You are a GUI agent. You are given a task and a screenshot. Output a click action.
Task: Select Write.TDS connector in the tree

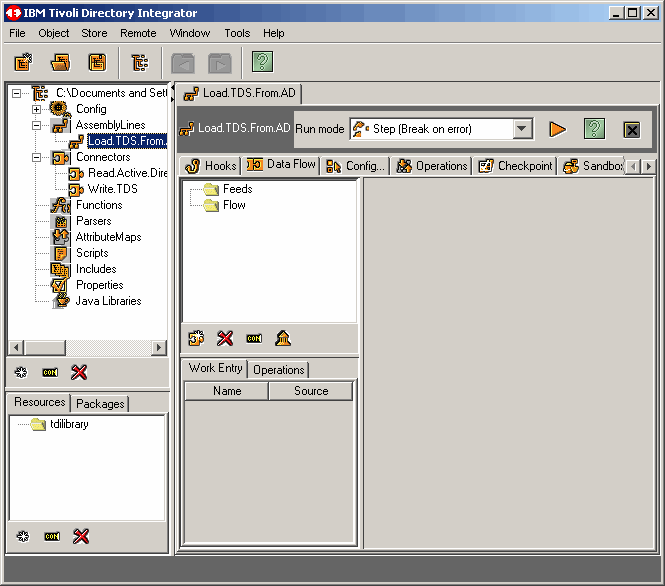tap(112, 189)
